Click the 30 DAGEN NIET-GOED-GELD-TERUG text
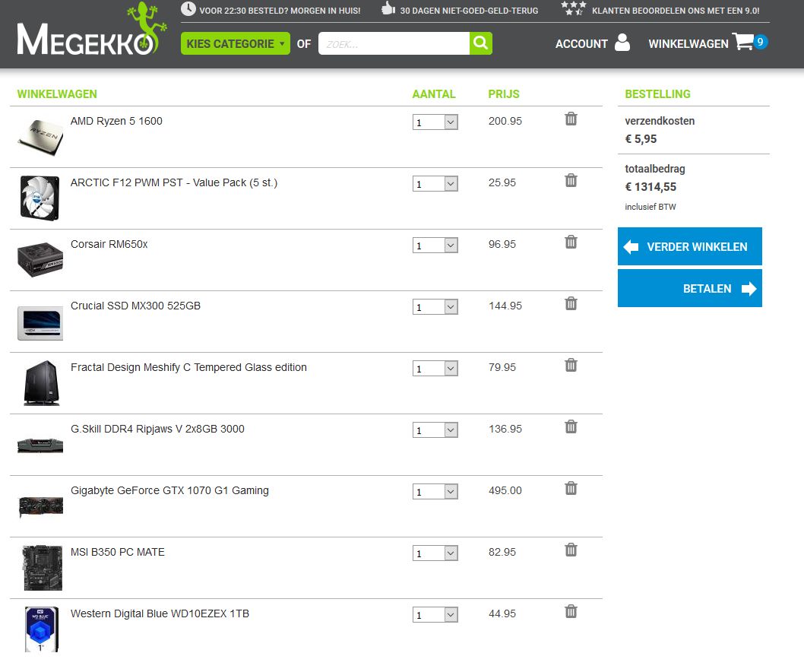Screen dimensions: 804x672 click(x=469, y=11)
